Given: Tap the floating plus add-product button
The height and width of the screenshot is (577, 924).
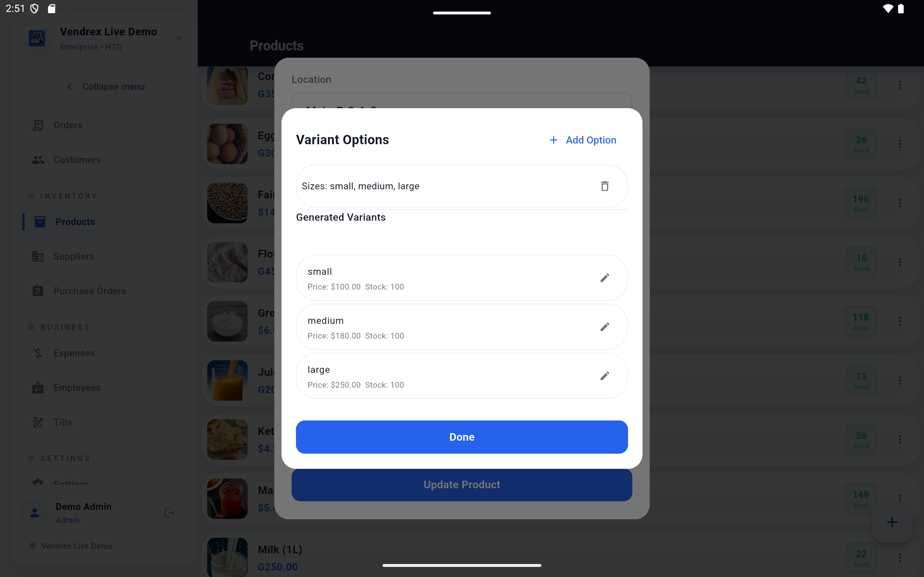Looking at the screenshot, I should (892, 522).
